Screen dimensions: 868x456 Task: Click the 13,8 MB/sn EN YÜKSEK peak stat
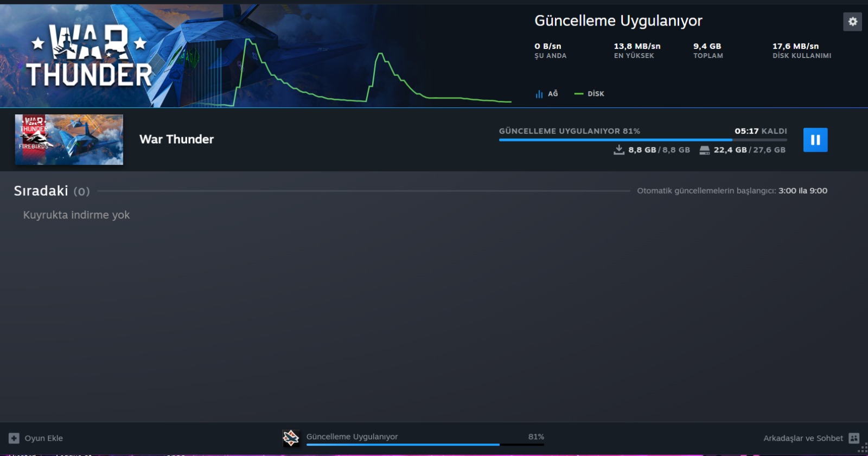click(x=637, y=50)
